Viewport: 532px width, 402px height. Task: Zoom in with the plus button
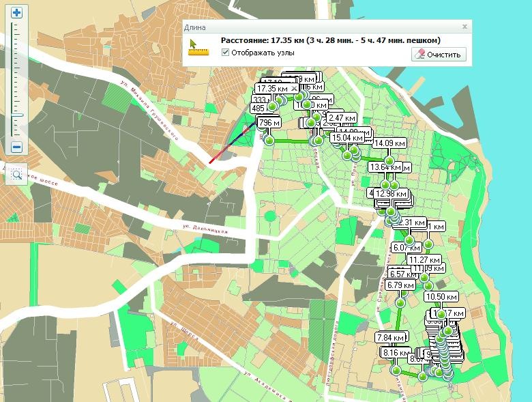[x=17, y=12]
